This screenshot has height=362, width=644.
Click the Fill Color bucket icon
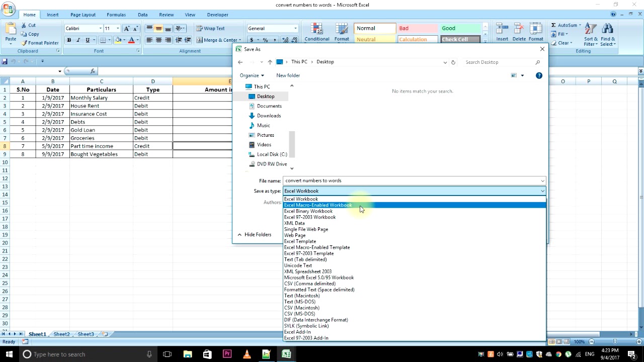click(118, 40)
